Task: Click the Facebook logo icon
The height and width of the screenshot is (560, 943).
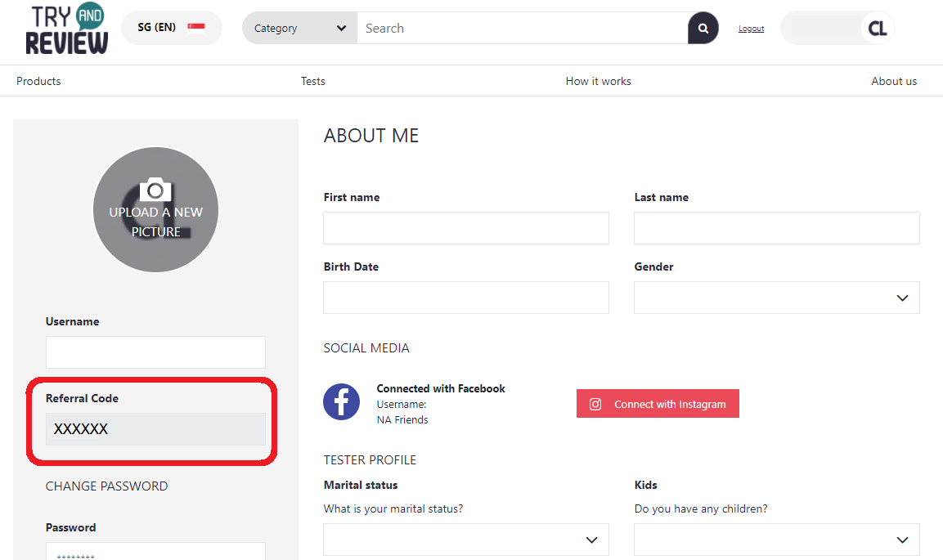Action: (341, 402)
